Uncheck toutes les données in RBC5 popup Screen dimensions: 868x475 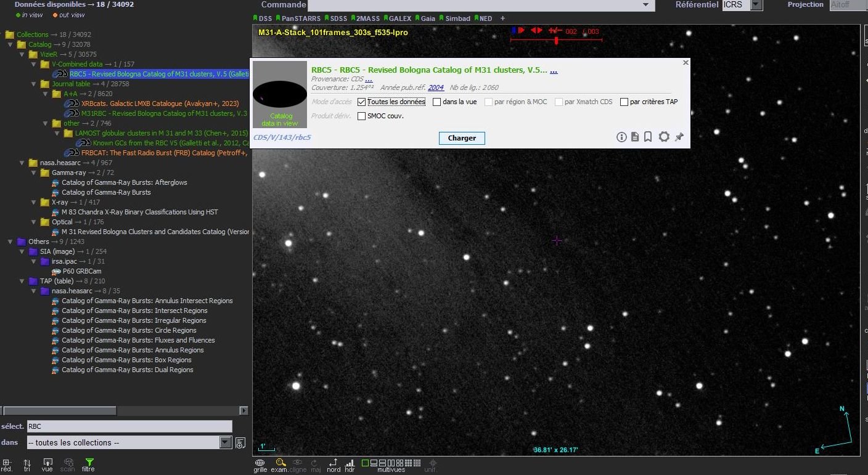(x=361, y=102)
